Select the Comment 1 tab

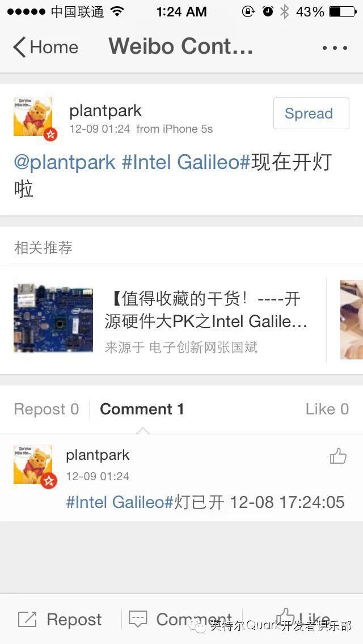142,409
